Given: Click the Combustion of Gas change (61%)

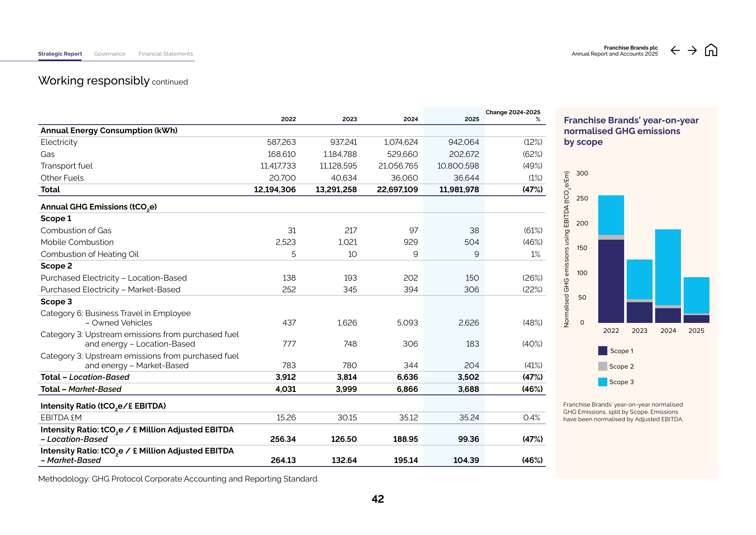Looking at the screenshot, I should point(533,231).
